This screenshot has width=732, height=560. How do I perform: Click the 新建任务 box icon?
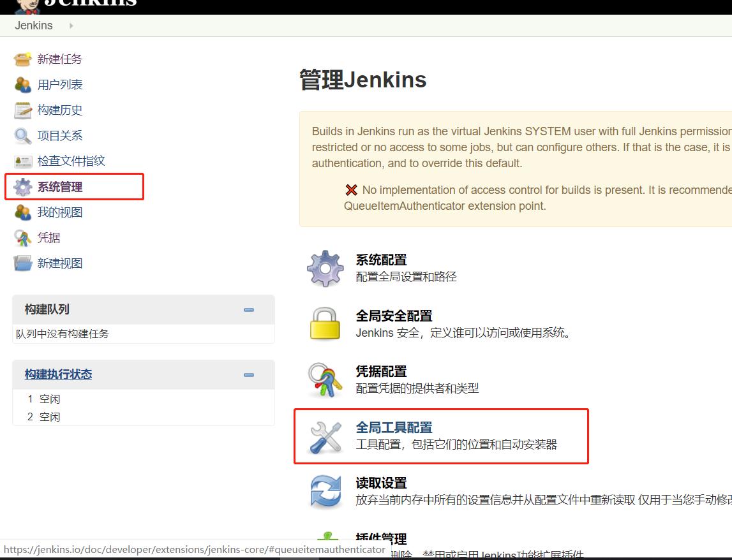22,59
